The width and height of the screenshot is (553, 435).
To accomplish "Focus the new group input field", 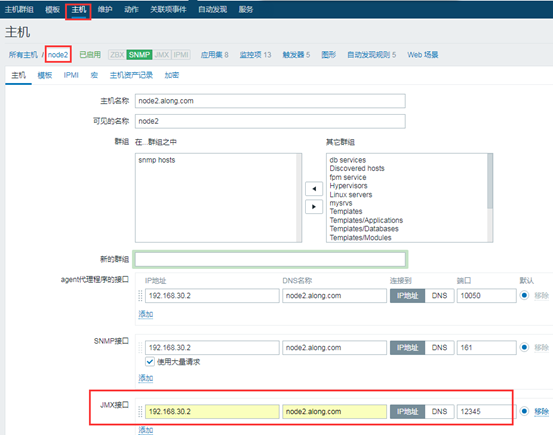I will (270, 260).
